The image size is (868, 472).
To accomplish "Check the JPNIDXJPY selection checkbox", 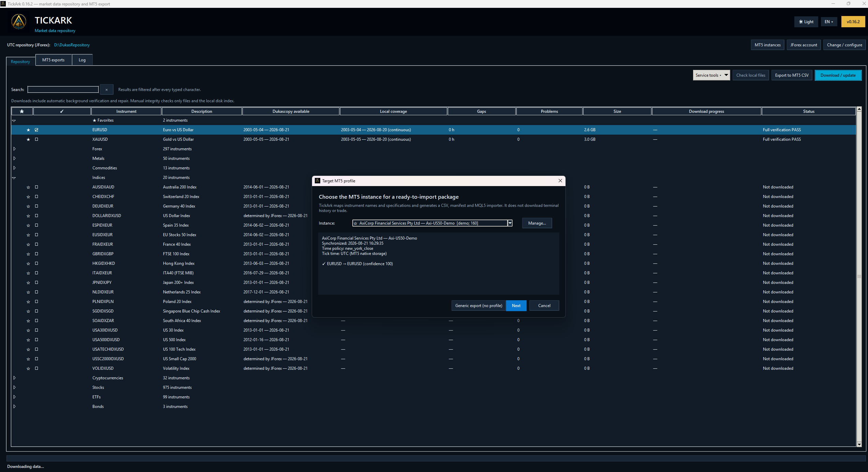I will pyautogui.click(x=36, y=283).
